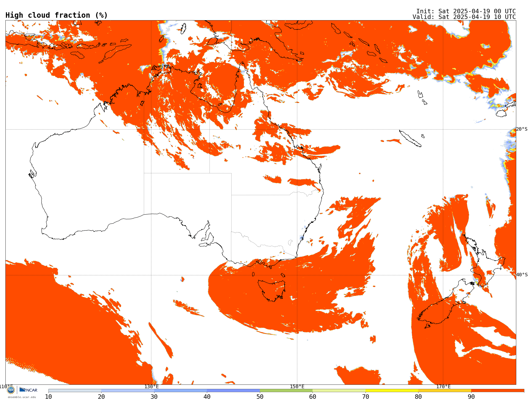The width and height of the screenshot is (532, 400).
Task: Click New Caledonia island on the map
Action: click(410, 138)
